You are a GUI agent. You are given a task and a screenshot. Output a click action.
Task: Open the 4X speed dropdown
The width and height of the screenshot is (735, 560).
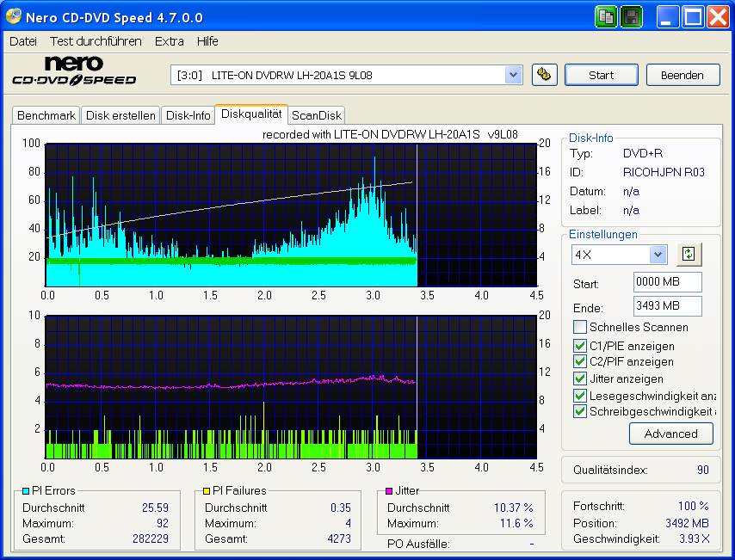click(659, 255)
